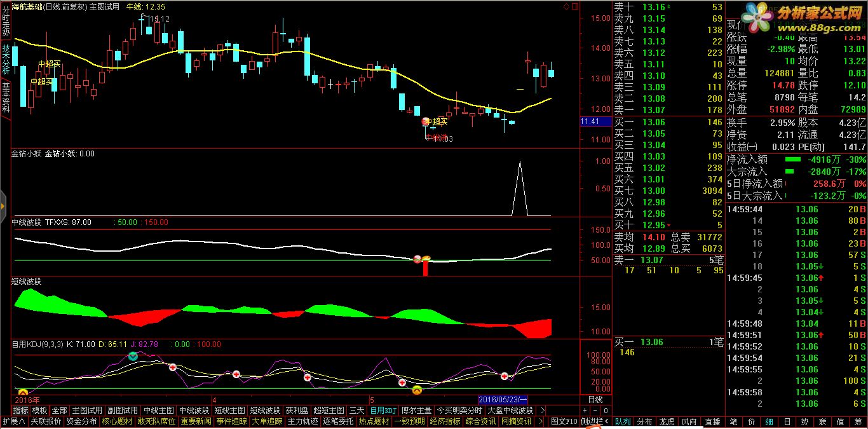This screenshot has height=429, width=868.
Task: Open the 图文F10 info page
Action: (x=564, y=421)
